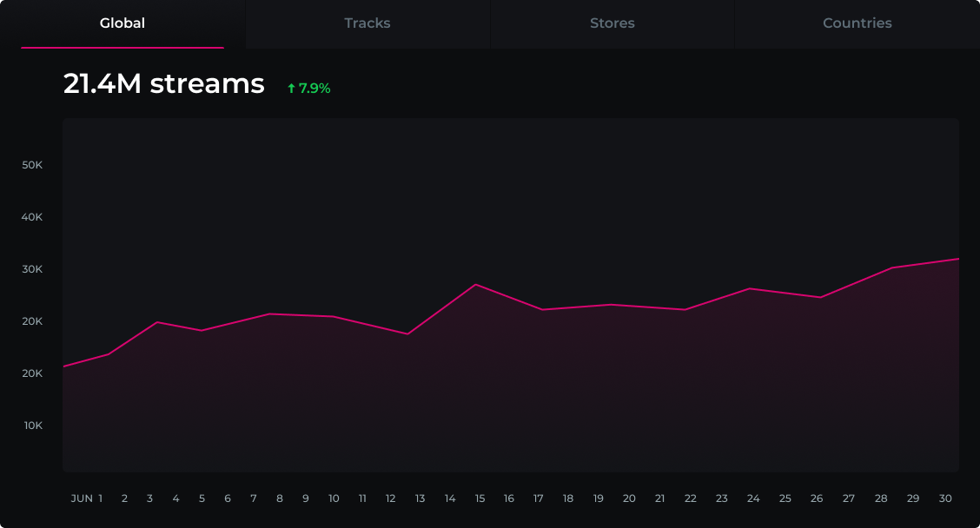
Task: Select the Stores tab
Action: click(612, 23)
